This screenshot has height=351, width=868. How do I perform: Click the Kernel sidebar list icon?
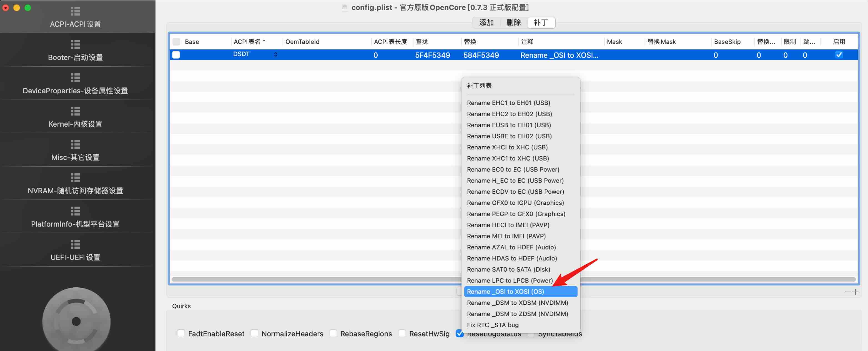click(76, 111)
